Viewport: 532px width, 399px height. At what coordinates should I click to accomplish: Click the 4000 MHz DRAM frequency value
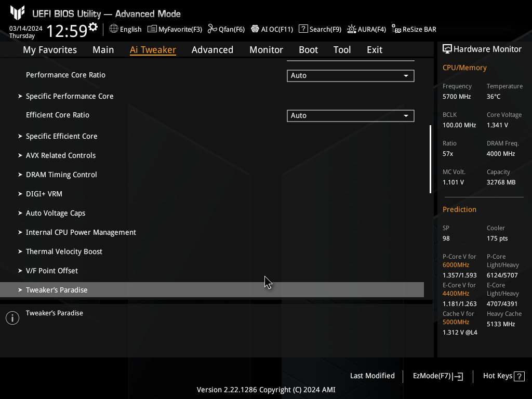click(501, 154)
